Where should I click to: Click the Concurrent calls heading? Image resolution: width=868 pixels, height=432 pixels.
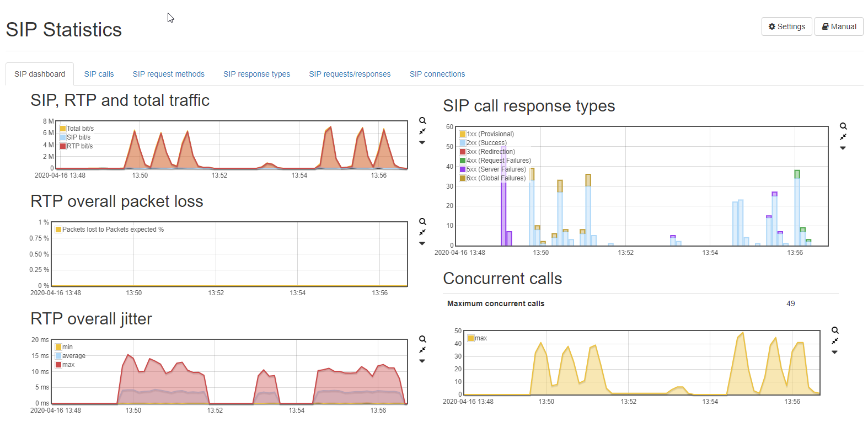tap(502, 279)
